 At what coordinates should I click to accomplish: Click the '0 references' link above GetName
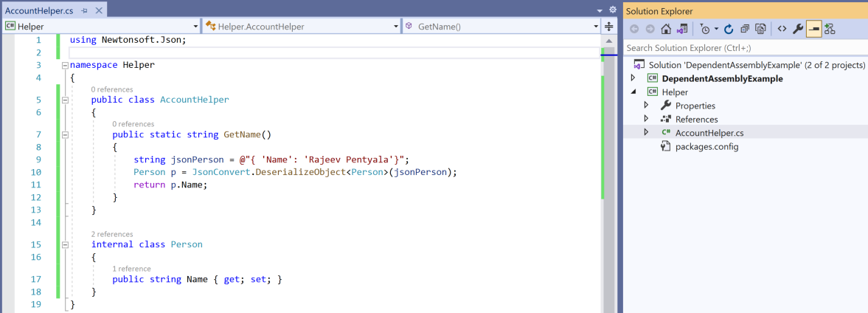[x=133, y=124]
